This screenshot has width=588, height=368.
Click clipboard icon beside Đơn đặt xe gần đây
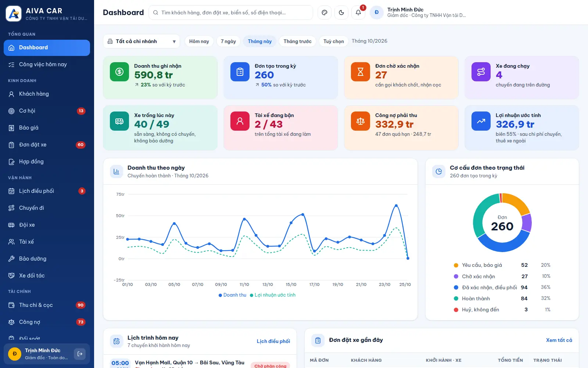click(318, 340)
